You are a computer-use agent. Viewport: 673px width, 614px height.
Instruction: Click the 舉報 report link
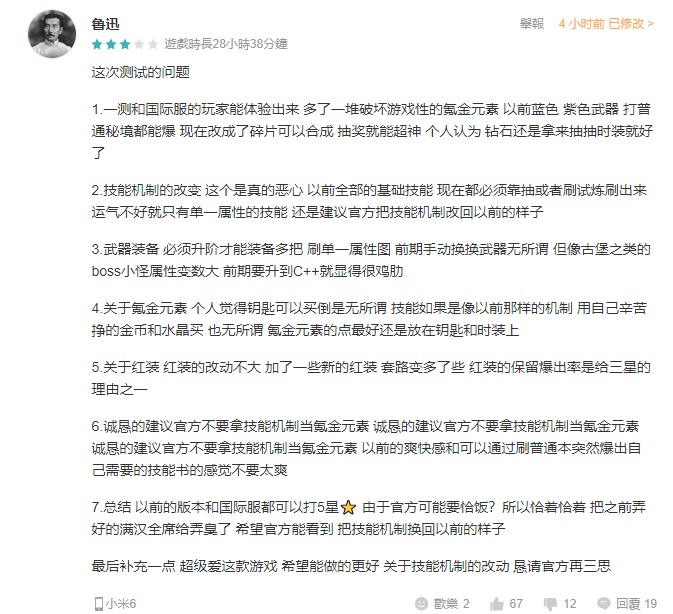coord(532,24)
